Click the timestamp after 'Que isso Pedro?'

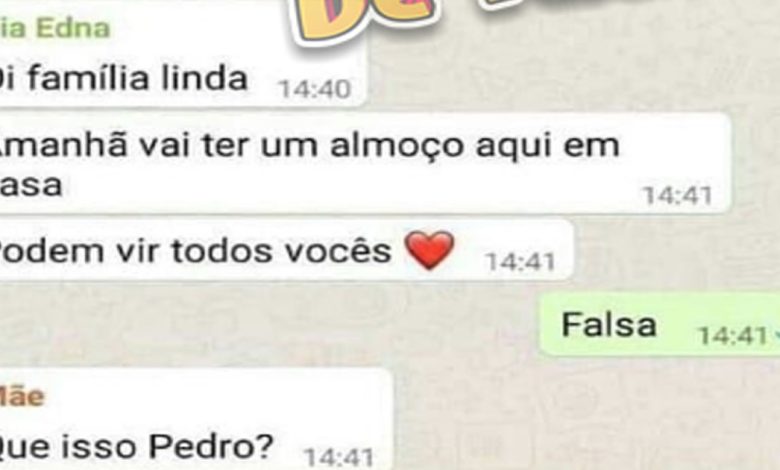coord(339,458)
